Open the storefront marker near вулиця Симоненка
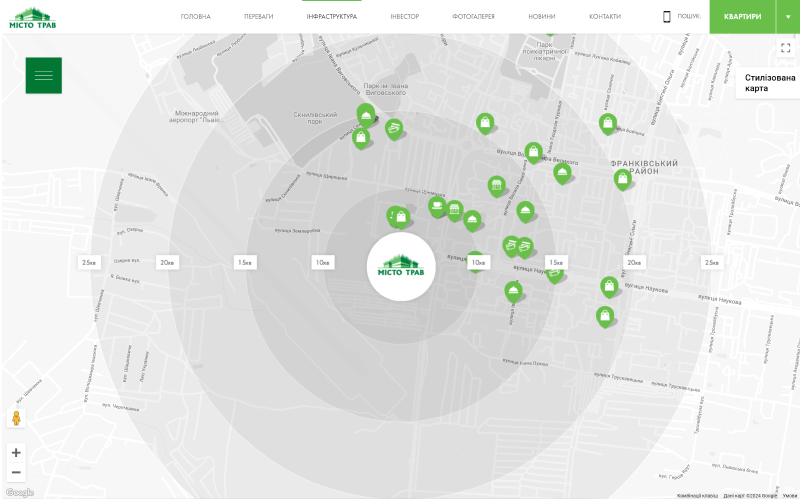Screen dimensions: 800x500 click(496, 186)
